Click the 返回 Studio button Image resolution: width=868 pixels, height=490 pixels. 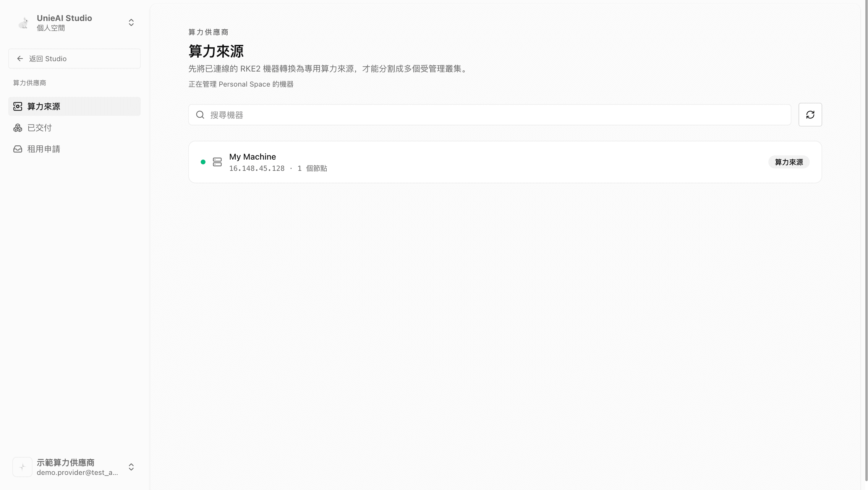click(x=75, y=59)
